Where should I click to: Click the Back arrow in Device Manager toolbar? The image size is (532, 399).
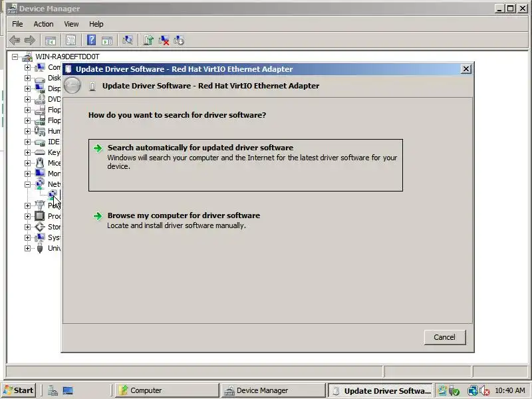[15, 41]
